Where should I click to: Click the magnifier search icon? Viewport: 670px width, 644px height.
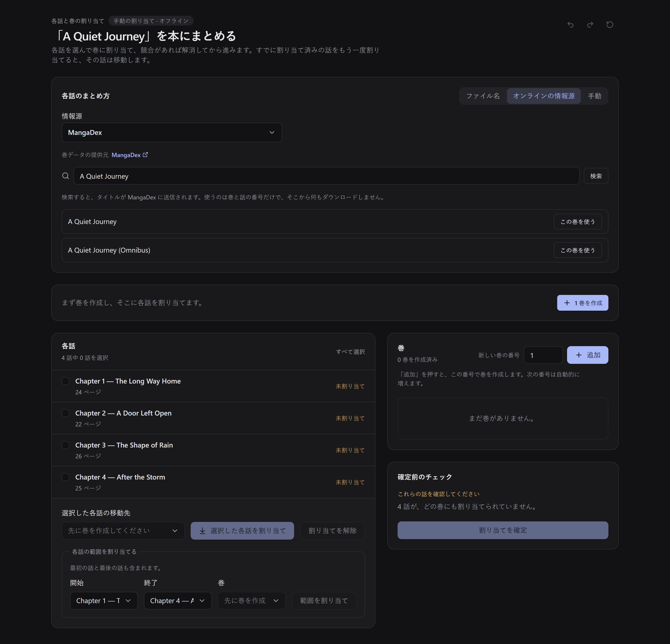click(x=65, y=176)
